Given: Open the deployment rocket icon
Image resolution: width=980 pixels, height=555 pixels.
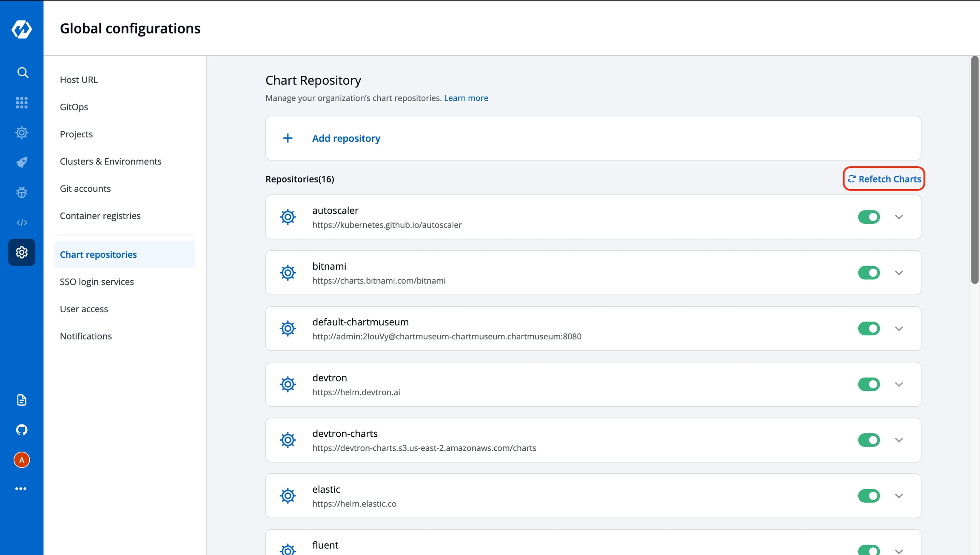Looking at the screenshot, I should click(22, 162).
